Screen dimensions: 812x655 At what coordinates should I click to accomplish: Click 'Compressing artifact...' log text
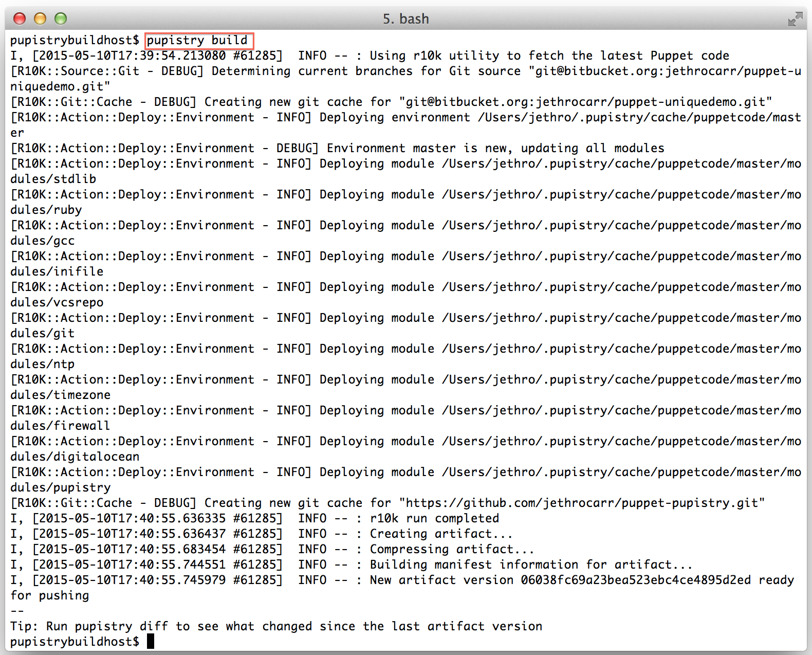pos(452,549)
